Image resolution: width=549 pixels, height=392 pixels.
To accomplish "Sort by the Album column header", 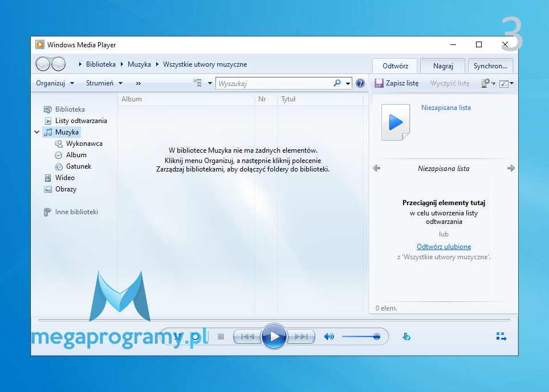I will [x=186, y=99].
